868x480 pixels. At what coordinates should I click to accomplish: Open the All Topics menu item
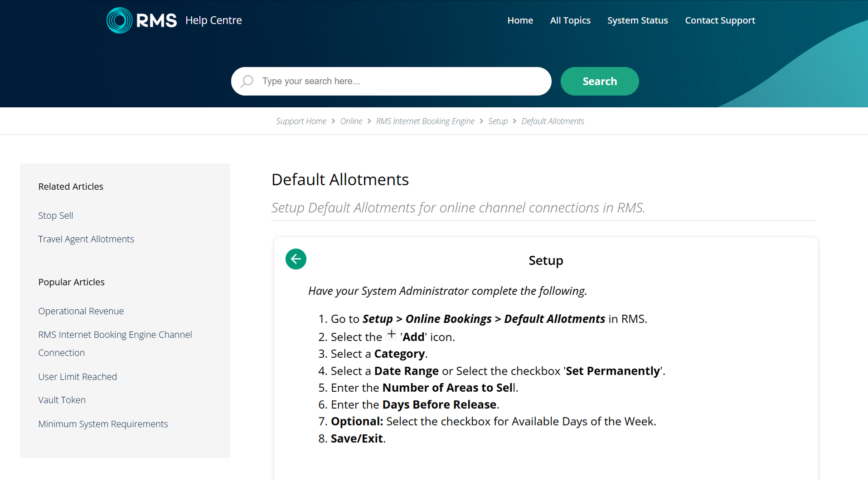[570, 20]
